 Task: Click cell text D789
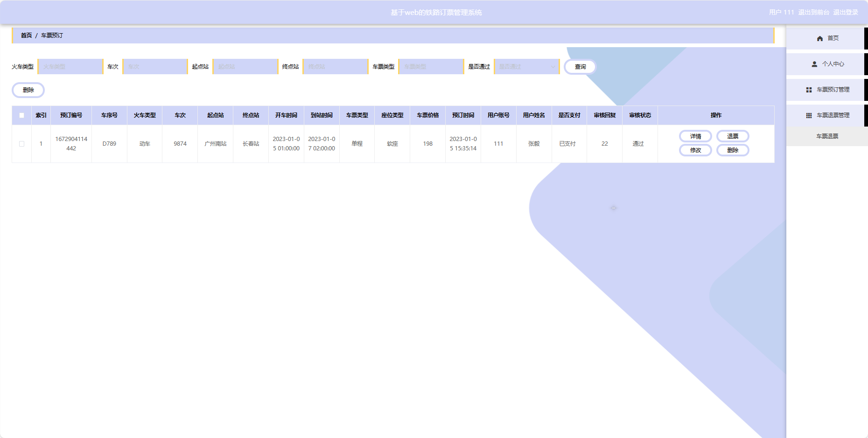pos(109,144)
